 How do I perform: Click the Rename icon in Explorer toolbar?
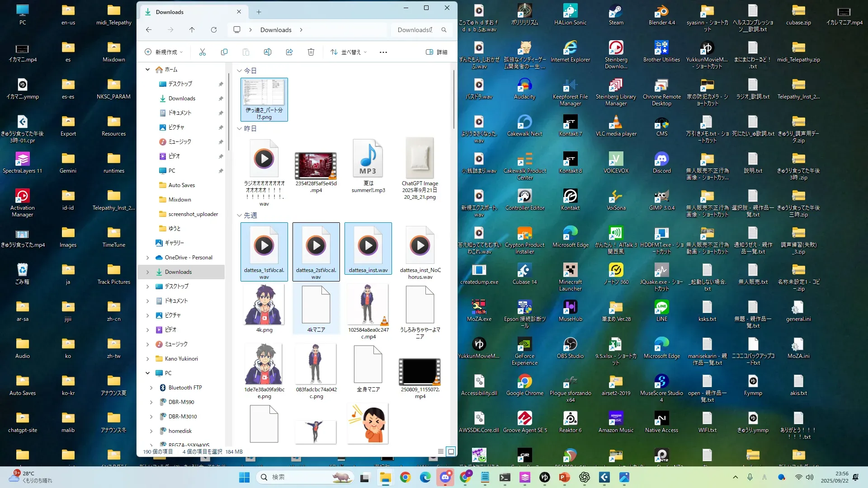pyautogui.click(x=267, y=52)
